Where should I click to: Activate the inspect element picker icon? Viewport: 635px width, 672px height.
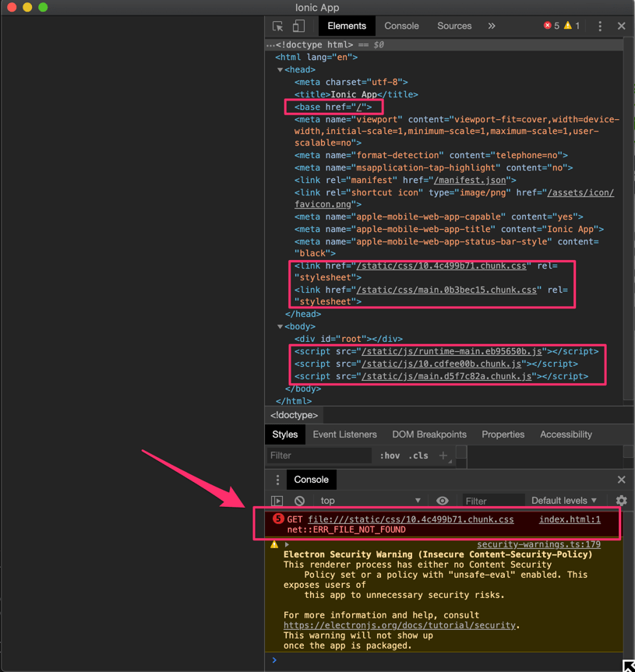(x=278, y=26)
